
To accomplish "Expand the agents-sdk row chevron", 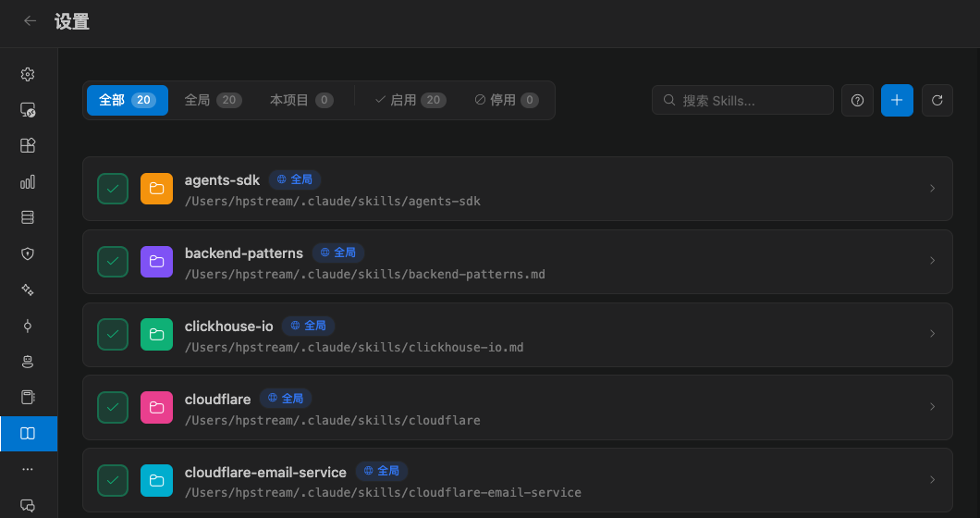I will [932, 189].
